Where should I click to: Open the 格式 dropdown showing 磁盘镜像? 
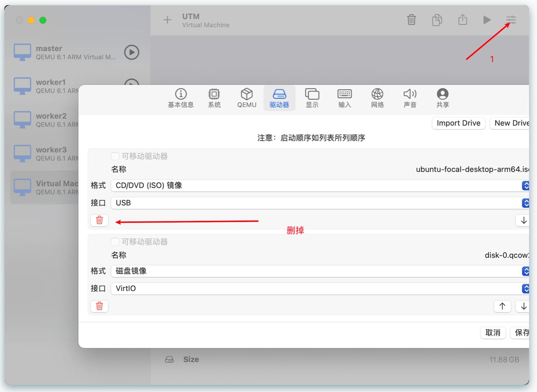tap(525, 271)
